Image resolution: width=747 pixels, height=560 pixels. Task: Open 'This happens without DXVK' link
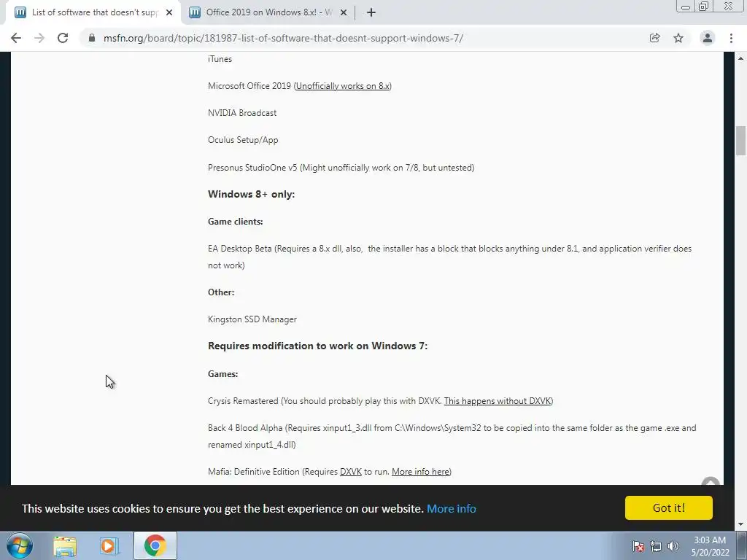pos(498,401)
